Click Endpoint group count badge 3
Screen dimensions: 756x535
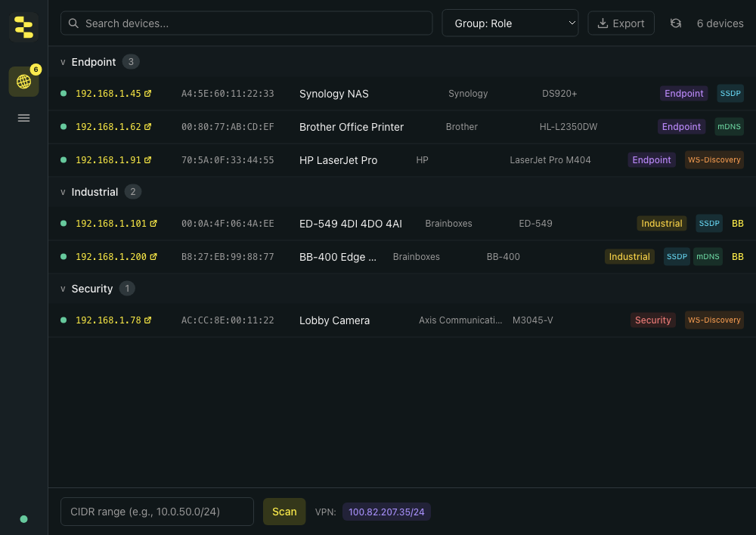131,62
